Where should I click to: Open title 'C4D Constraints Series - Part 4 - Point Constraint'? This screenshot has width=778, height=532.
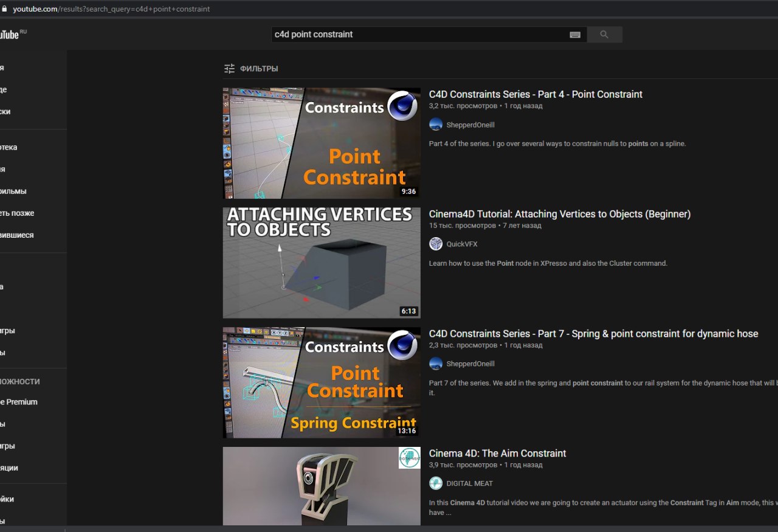pyautogui.click(x=535, y=94)
